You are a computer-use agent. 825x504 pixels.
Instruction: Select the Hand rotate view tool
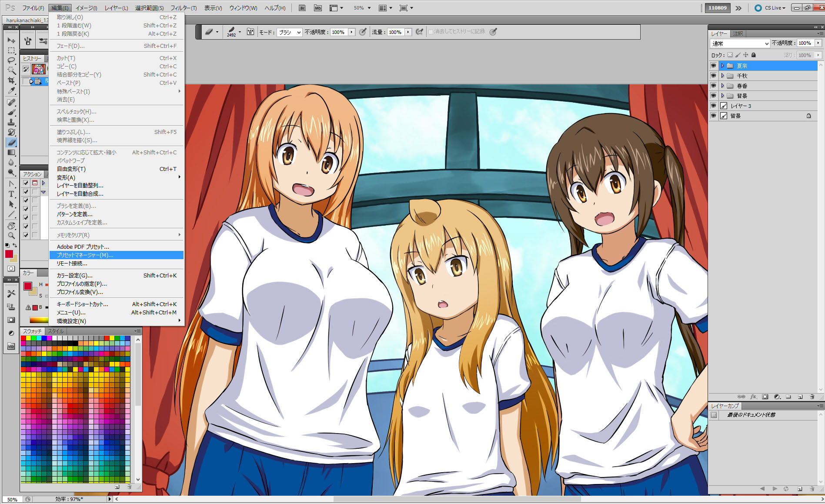(x=11, y=226)
